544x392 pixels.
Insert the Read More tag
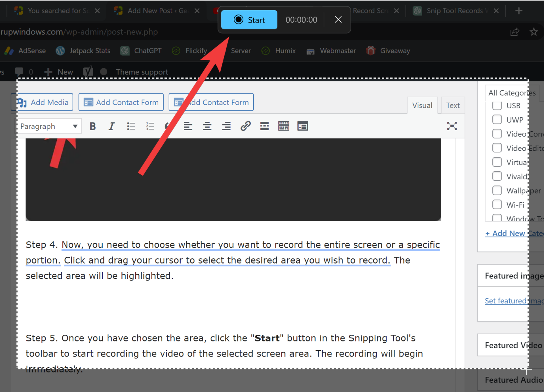tap(265, 126)
